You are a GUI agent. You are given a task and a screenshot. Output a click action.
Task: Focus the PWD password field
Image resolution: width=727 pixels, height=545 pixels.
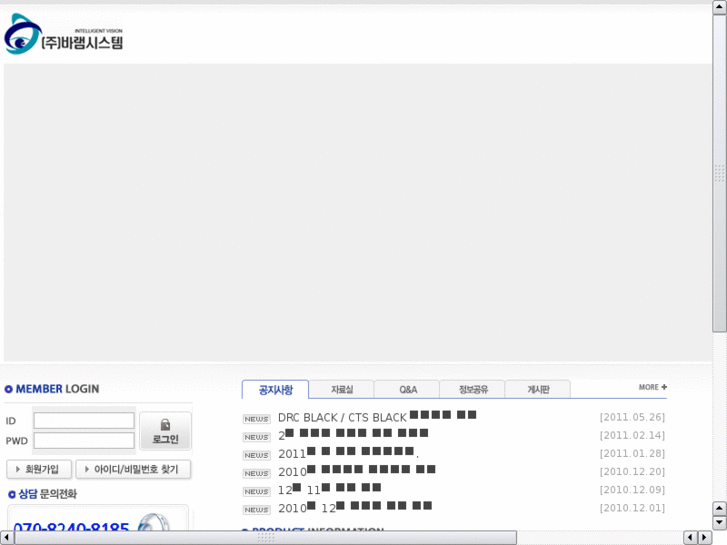[84, 441]
